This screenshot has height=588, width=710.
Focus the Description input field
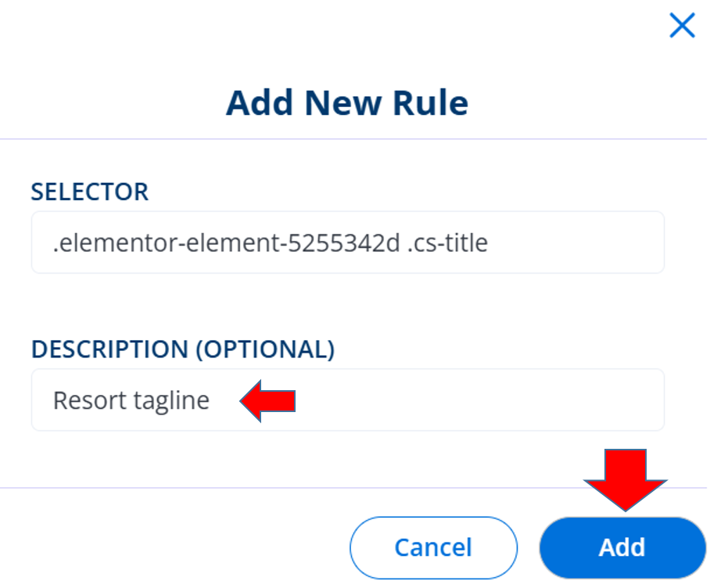347,400
